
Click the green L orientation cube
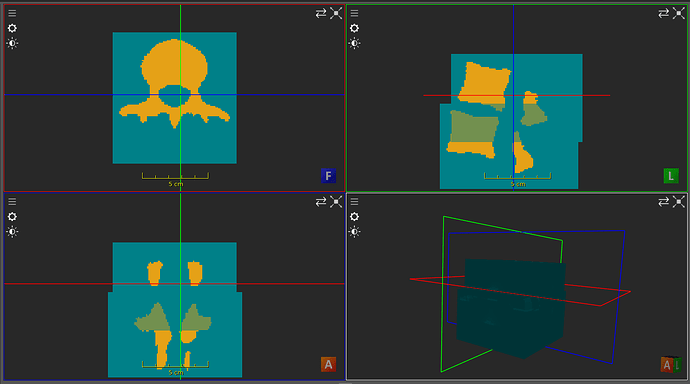click(671, 176)
